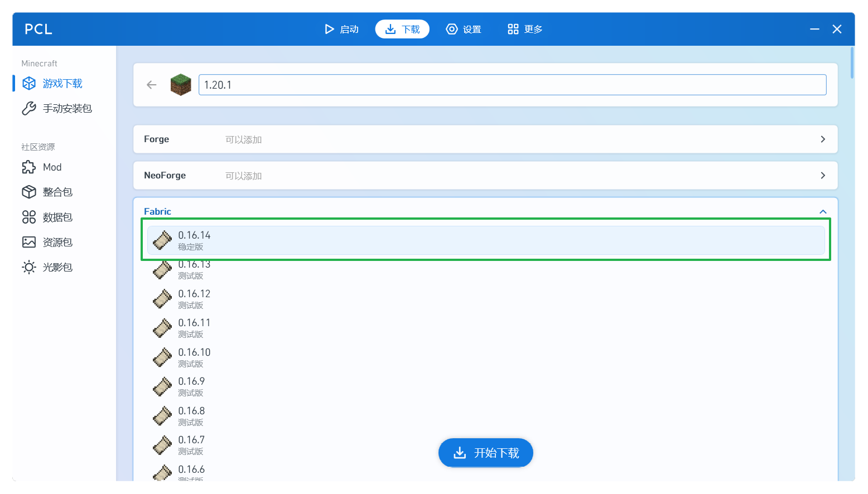Click the 手动安装包 wrench icon

(x=29, y=108)
